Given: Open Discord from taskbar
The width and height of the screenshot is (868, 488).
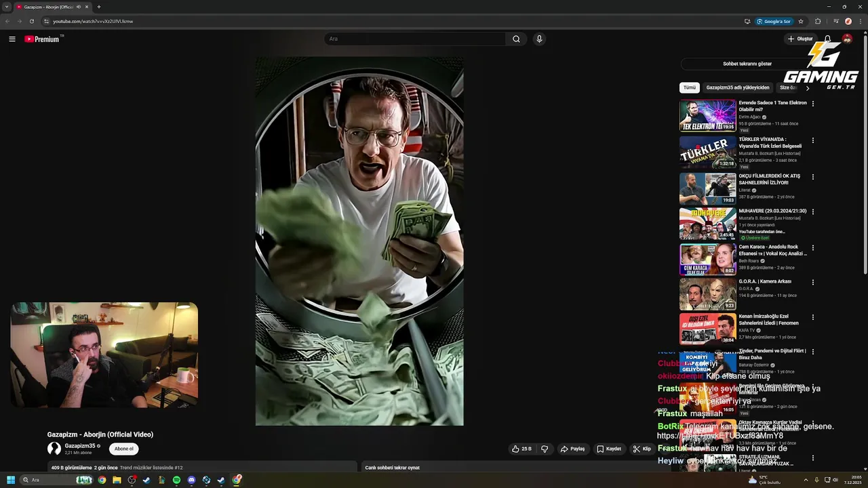Looking at the screenshot, I should (191, 480).
